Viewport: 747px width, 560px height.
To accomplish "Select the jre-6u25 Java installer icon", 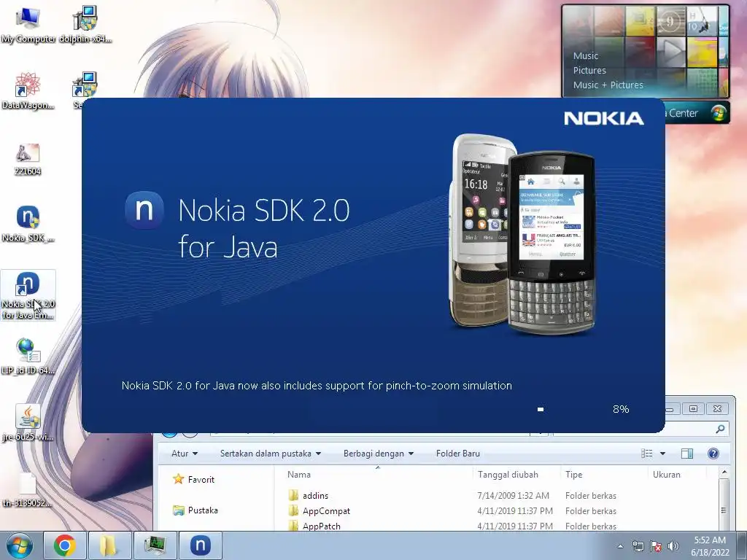I will pyautogui.click(x=28, y=423).
